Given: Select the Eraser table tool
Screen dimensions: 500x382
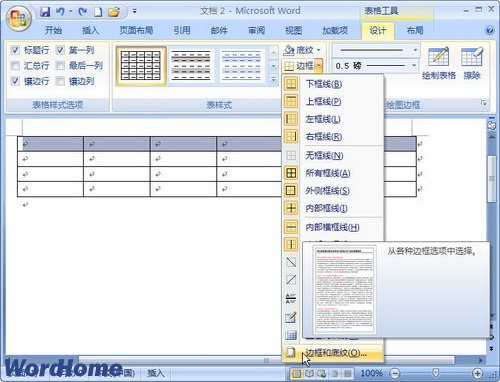Looking at the screenshot, I should pyautogui.click(x=472, y=63).
